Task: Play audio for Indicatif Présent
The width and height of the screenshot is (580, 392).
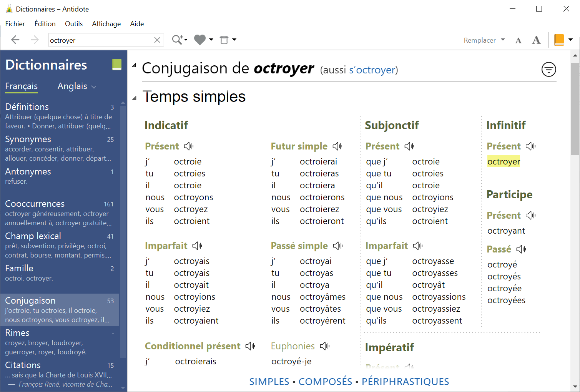Action: tap(189, 146)
